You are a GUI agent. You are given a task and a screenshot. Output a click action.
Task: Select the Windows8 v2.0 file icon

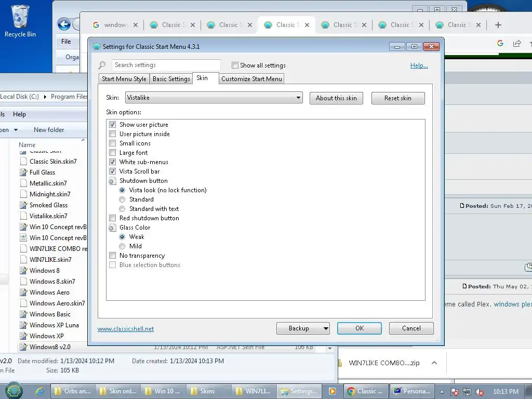point(23,347)
